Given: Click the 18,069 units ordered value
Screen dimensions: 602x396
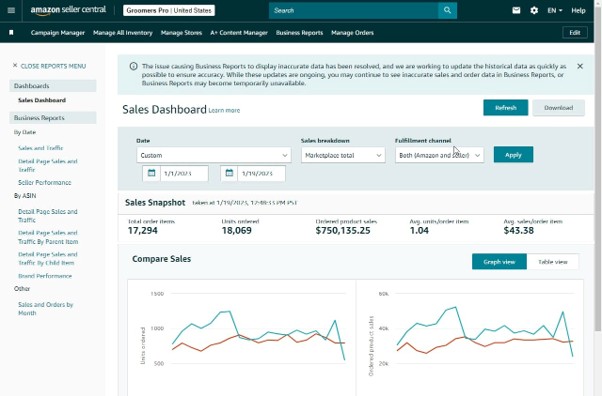Looking at the screenshot, I should coord(236,230).
